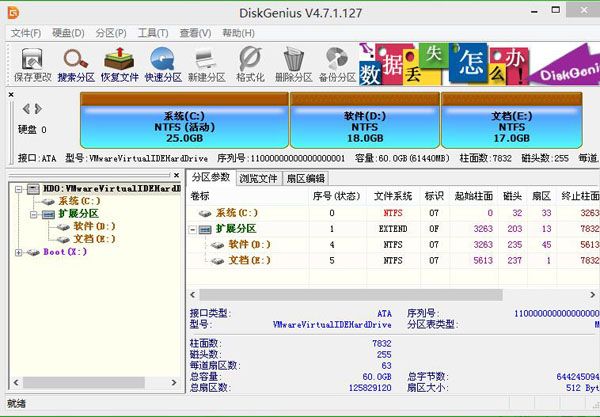This screenshot has height=417, width=600.
Task: Select 系统(C:) in the left tree
Action: point(79,201)
